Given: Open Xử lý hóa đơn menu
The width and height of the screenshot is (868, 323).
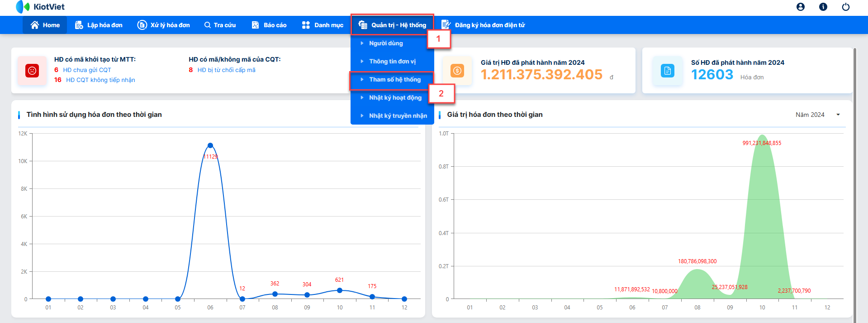Looking at the screenshot, I should pos(164,25).
